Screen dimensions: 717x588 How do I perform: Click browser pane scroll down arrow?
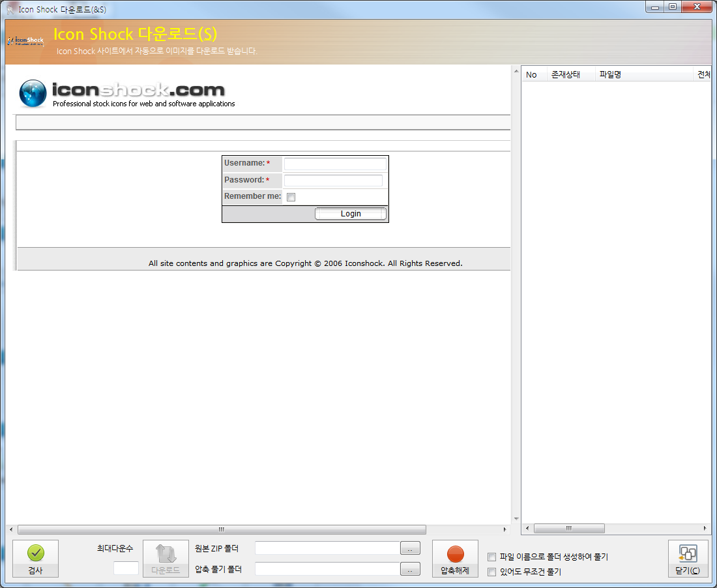point(516,519)
